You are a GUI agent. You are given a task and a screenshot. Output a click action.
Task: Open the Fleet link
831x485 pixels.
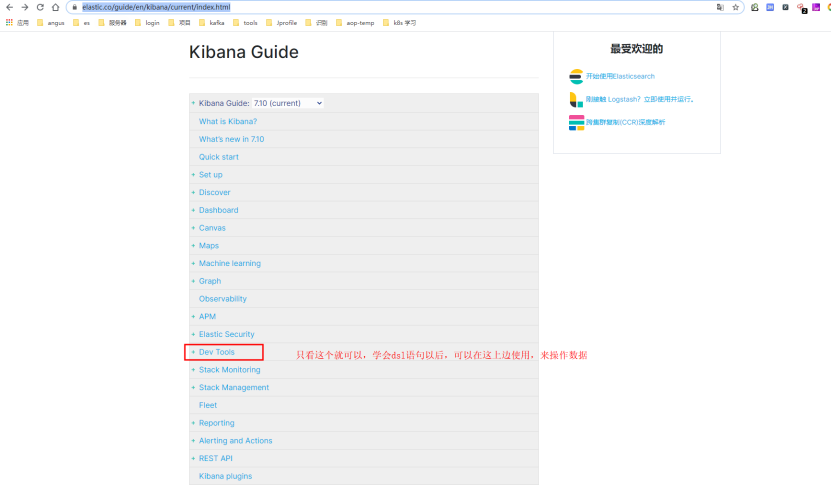pos(208,405)
